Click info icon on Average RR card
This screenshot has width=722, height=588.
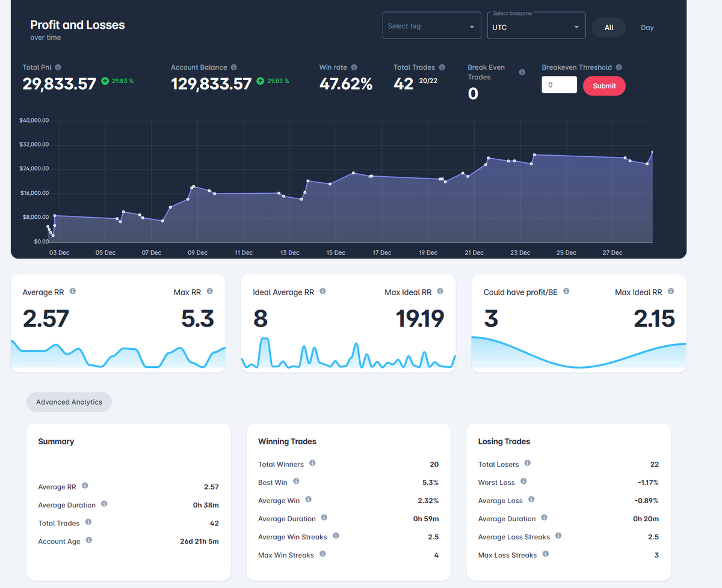point(73,292)
